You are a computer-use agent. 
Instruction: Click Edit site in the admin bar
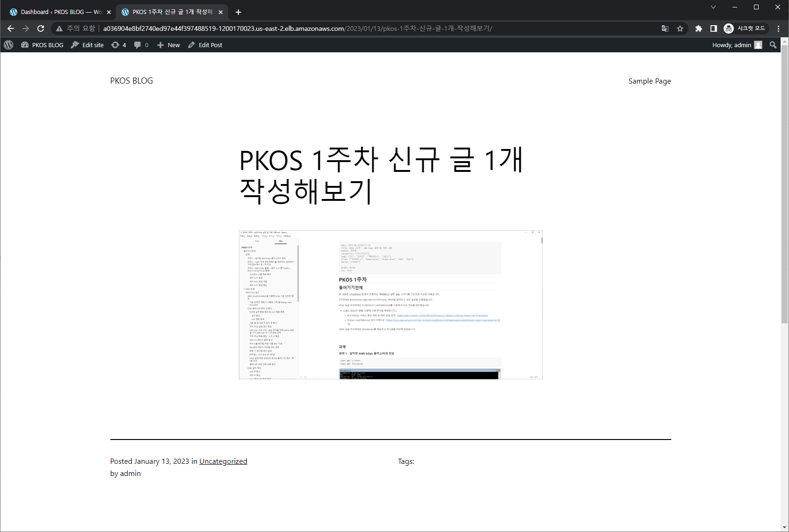(x=87, y=45)
